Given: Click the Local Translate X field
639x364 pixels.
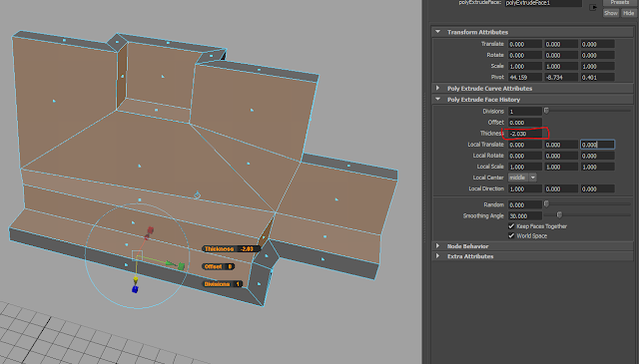Looking at the screenshot, I should pos(525,145).
